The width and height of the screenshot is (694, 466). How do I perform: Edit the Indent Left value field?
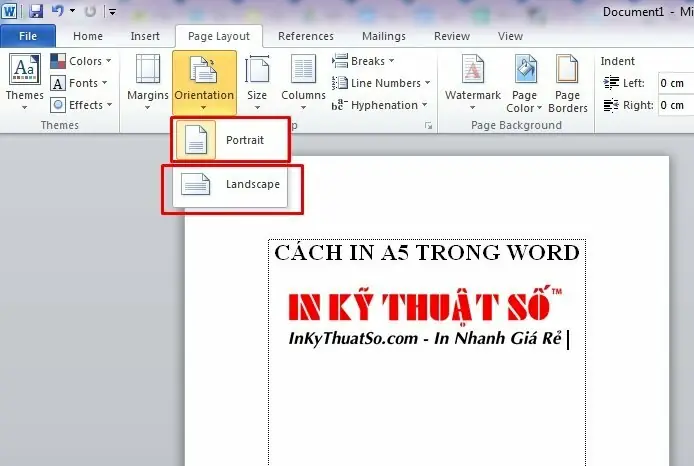(676, 83)
